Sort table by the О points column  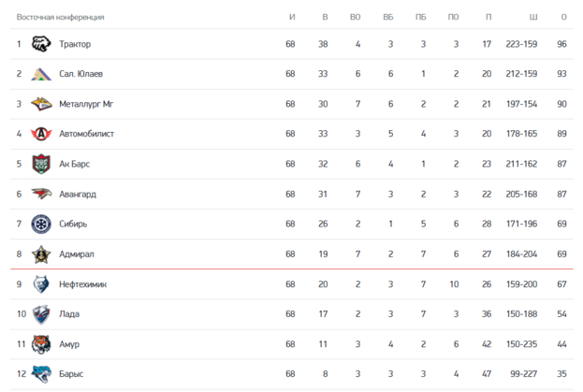point(563,17)
